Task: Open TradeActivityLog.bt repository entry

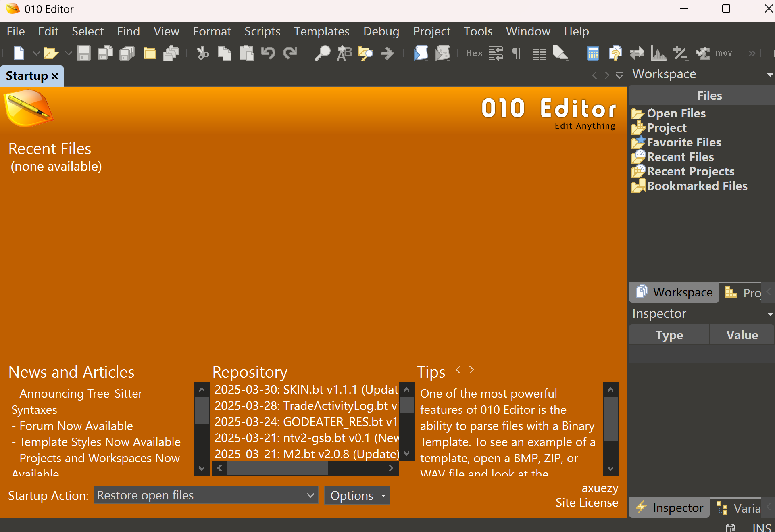Action: click(x=306, y=405)
